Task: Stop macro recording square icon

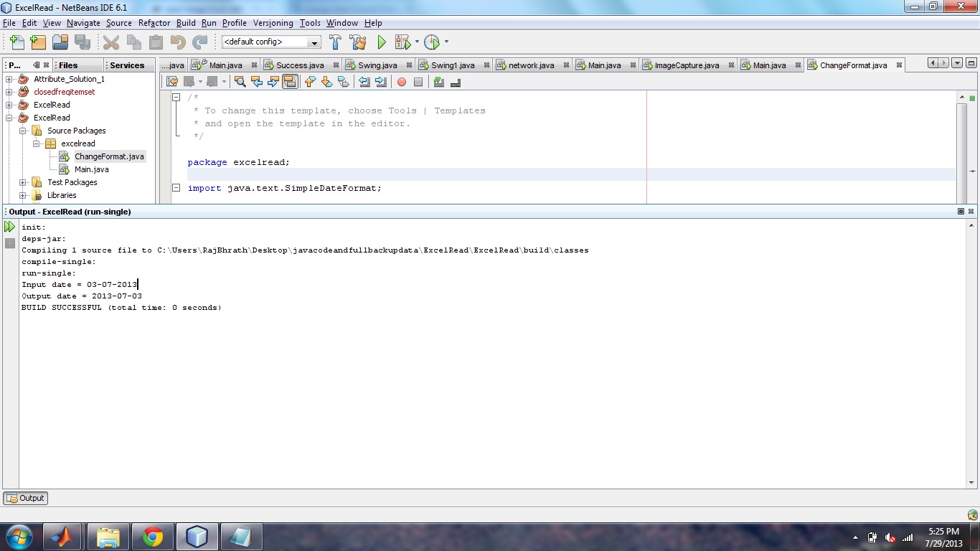Action: pos(418,82)
